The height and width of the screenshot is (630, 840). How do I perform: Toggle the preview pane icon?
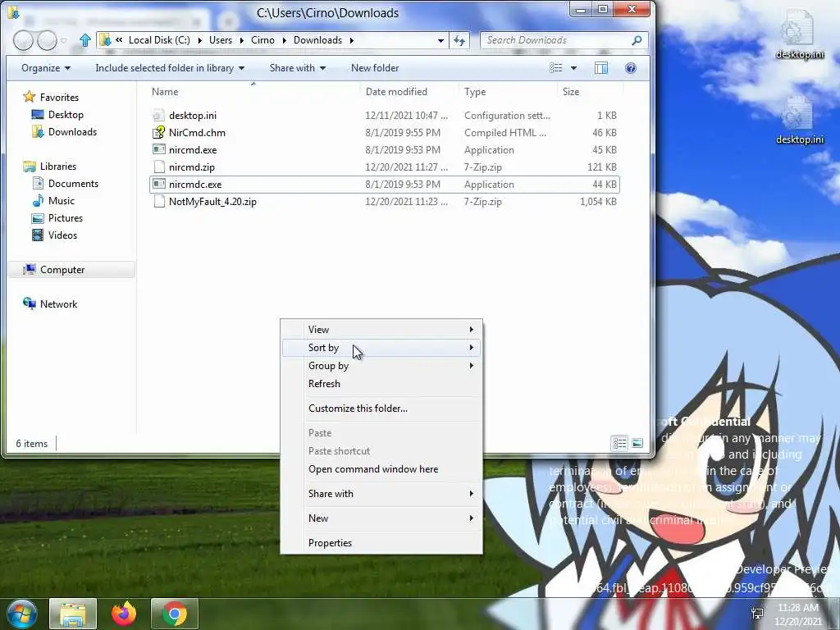pos(601,68)
